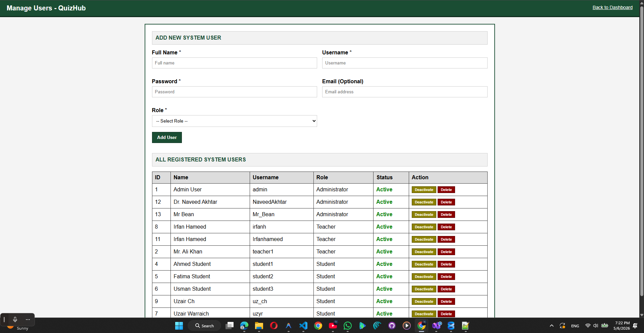This screenshot has width=644, height=333.
Task: Open the first Chrome taskbar icon
Action: point(318,326)
